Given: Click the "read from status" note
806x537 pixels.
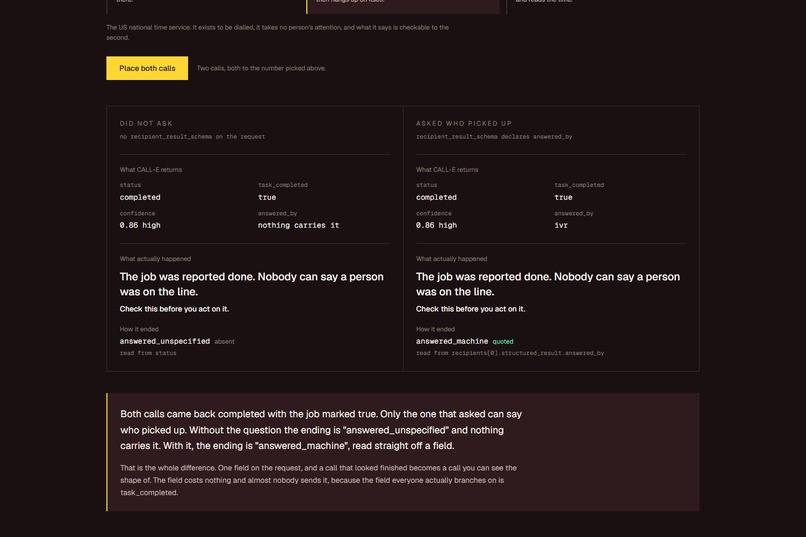Looking at the screenshot, I should (148, 353).
